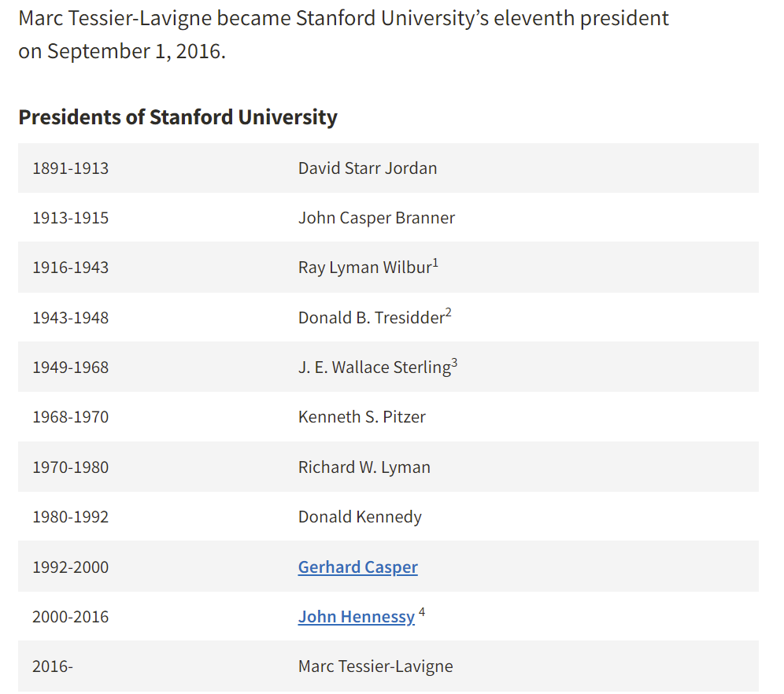Open the Gerhard Casper link
This screenshot has height=694, width=784.
tap(357, 567)
